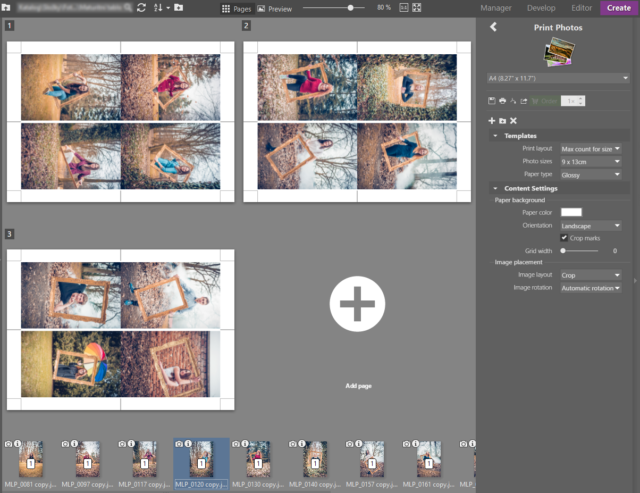Click the info icon above MLP_0117
Viewport: 640px width, 493px height.
(131, 444)
